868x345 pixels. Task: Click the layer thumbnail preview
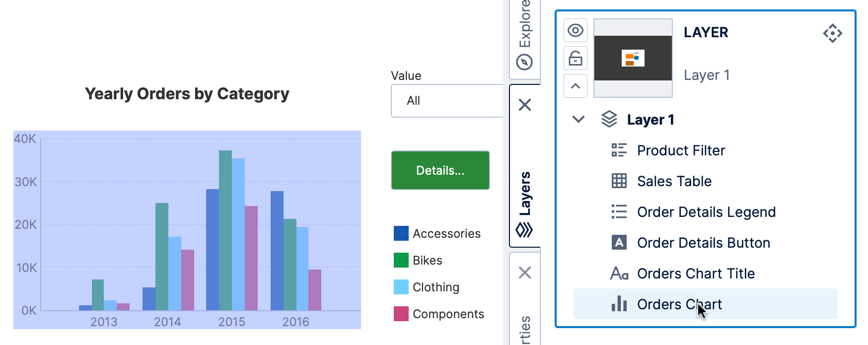pyautogui.click(x=633, y=58)
